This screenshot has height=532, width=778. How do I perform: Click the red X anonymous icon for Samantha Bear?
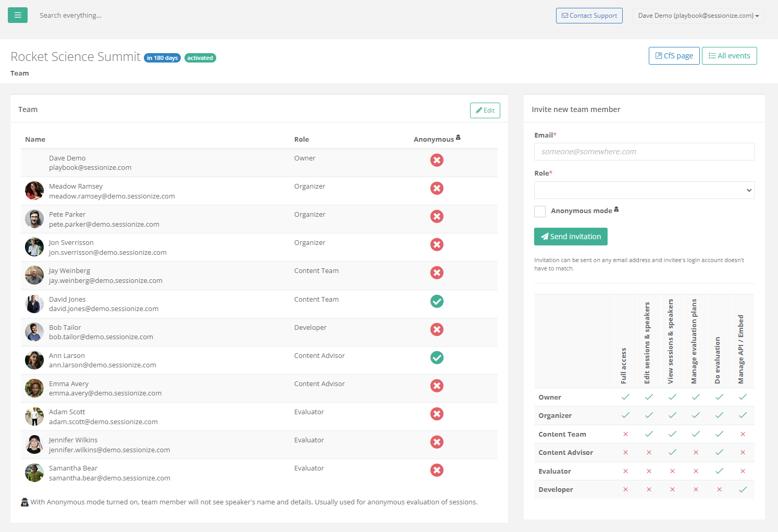click(437, 470)
